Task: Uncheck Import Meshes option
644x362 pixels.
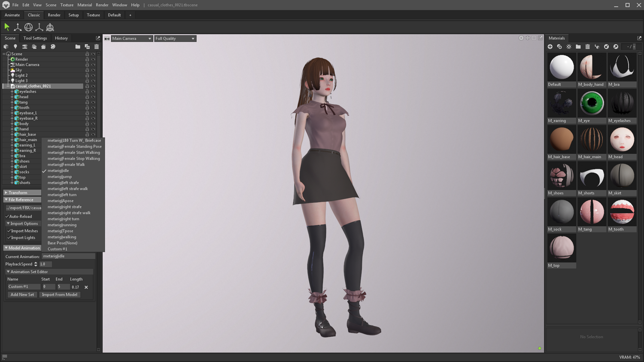Action: click(x=9, y=231)
